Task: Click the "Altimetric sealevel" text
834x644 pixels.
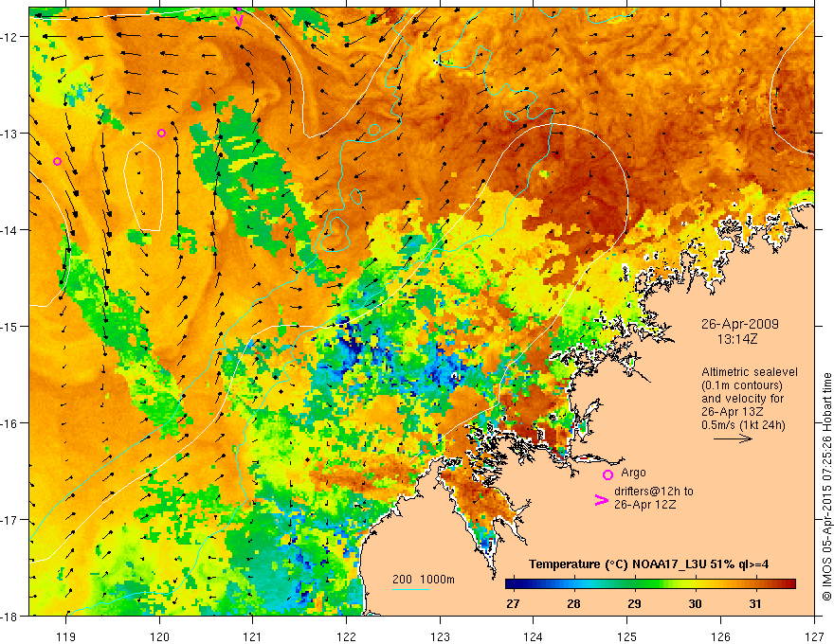Action: coord(750,372)
